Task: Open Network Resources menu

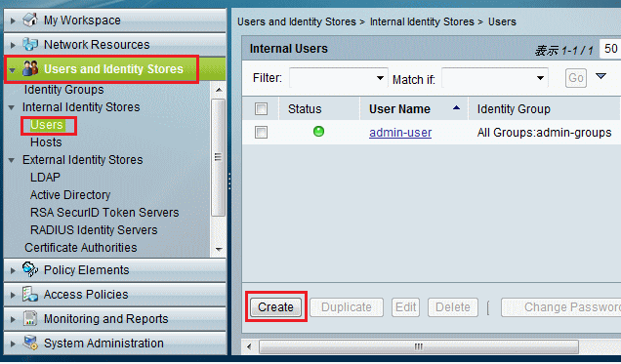Action: pyautogui.click(x=115, y=44)
